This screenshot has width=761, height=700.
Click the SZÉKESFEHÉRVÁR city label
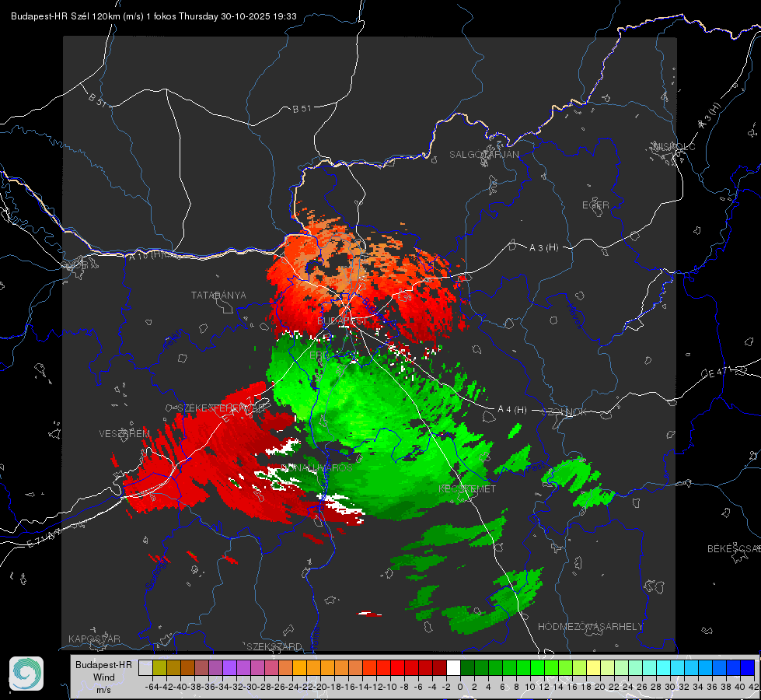222,408
